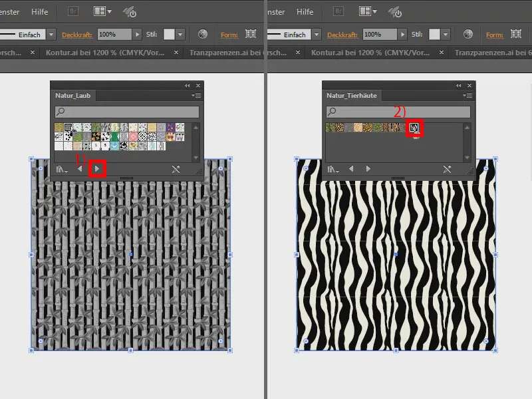Viewport: 532px width, 399px height.
Task: Select the Natur_Tierhäute panel tab
Action: coord(352,96)
